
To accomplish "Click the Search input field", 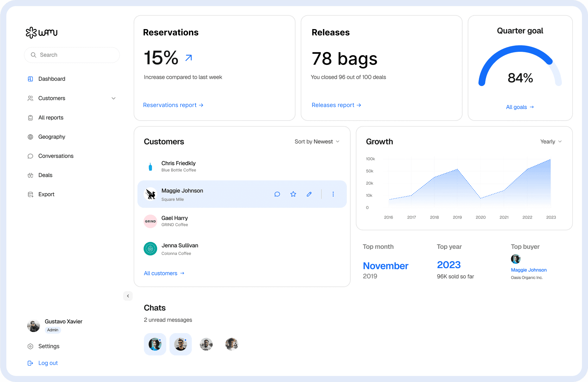I will click(x=72, y=55).
